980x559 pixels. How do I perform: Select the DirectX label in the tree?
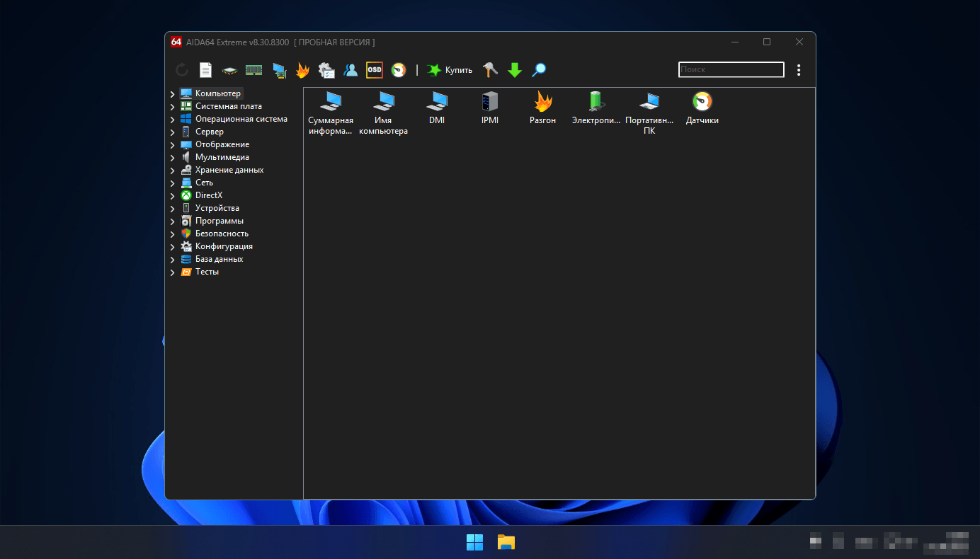click(x=209, y=195)
